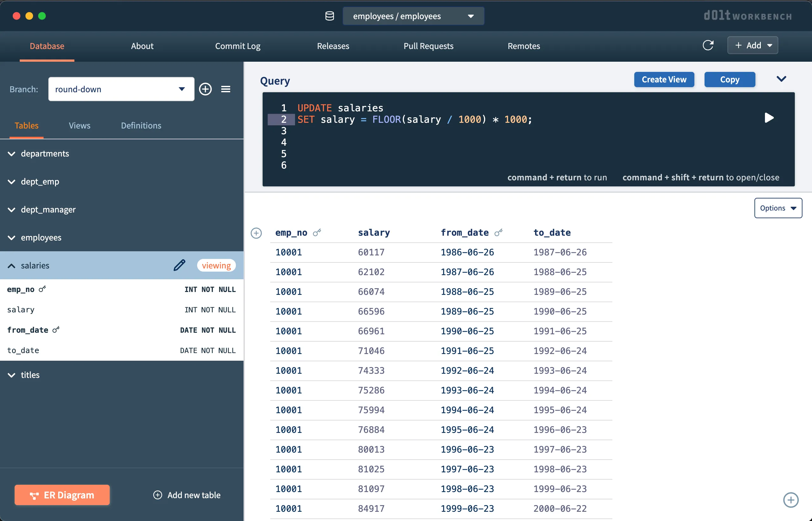Click the pencil edit icon on salaries
Screen dimensions: 812x521
[x=179, y=265]
